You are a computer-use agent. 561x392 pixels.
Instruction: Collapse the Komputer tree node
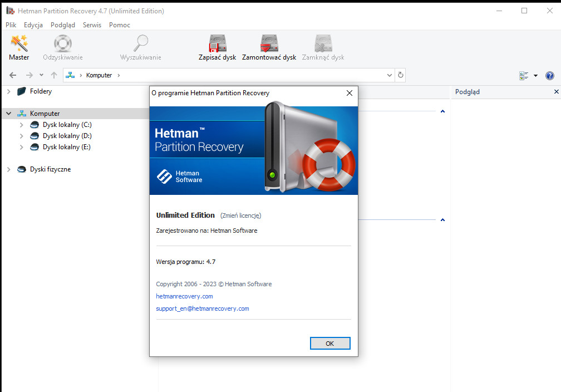pos(8,114)
